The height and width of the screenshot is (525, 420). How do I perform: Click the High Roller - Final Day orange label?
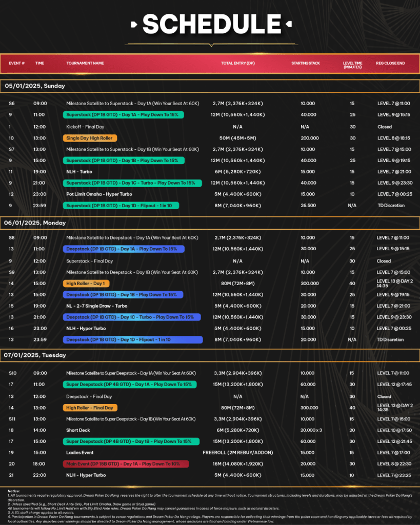pos(90,408)
